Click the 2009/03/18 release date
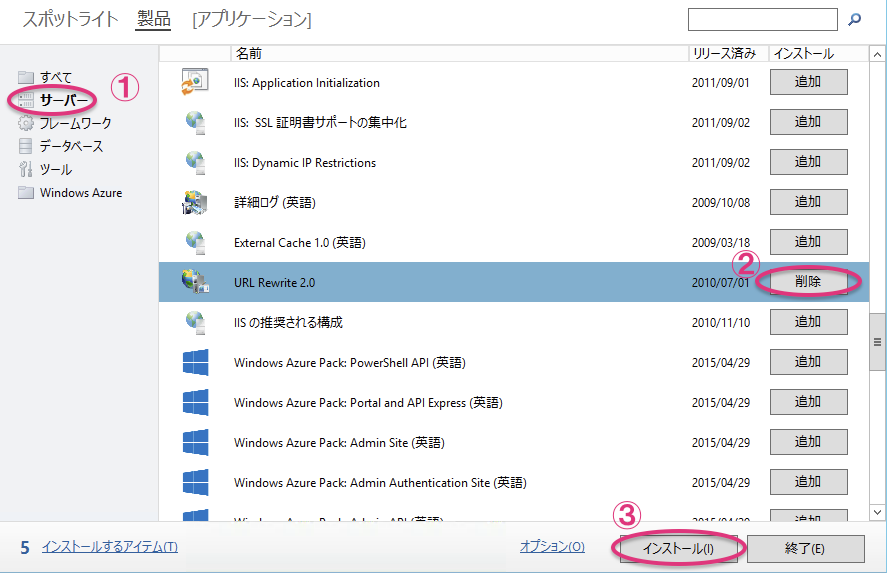Viewport: 887px width, 573px height. (721, 243)
